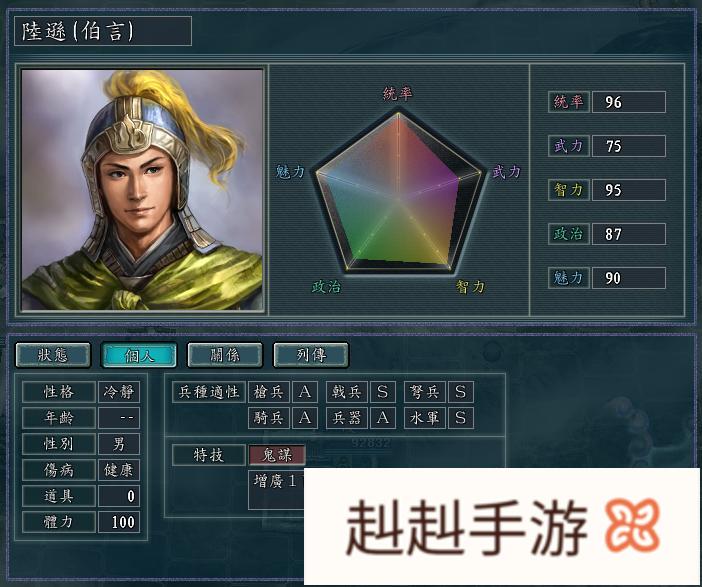This screenshot has height=587, width=702.
Task: Click the 騎兵 cavalry aptitude cell
Action: click(269, 418)
